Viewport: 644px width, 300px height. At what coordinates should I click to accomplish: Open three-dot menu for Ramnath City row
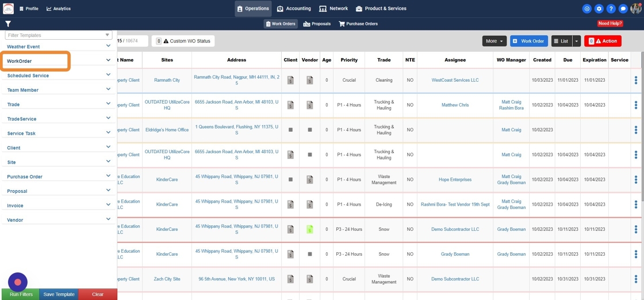click(x=636, y=80)
